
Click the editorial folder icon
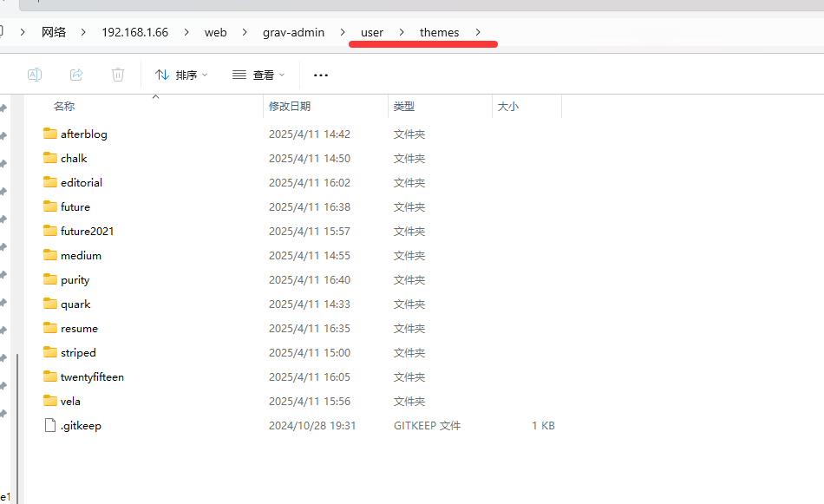coord(50,182)
